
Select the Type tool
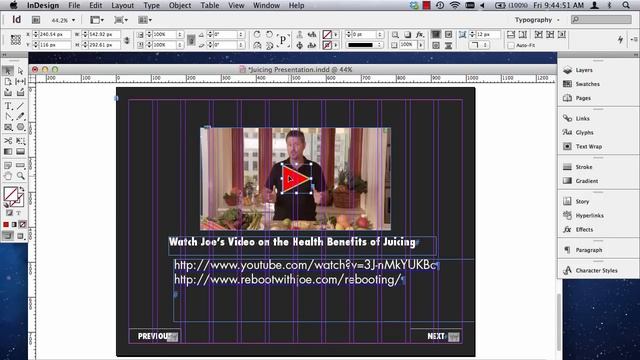click(8, 106)
